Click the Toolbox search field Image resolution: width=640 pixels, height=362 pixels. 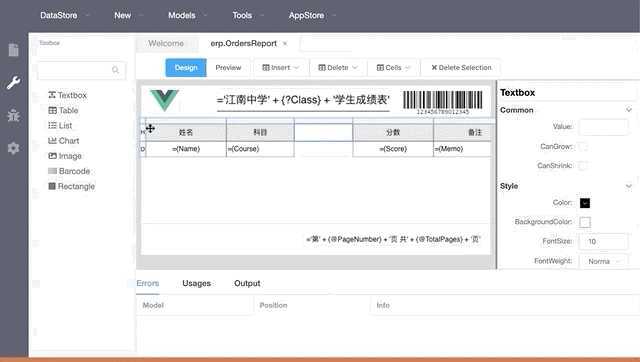(82, 70)
